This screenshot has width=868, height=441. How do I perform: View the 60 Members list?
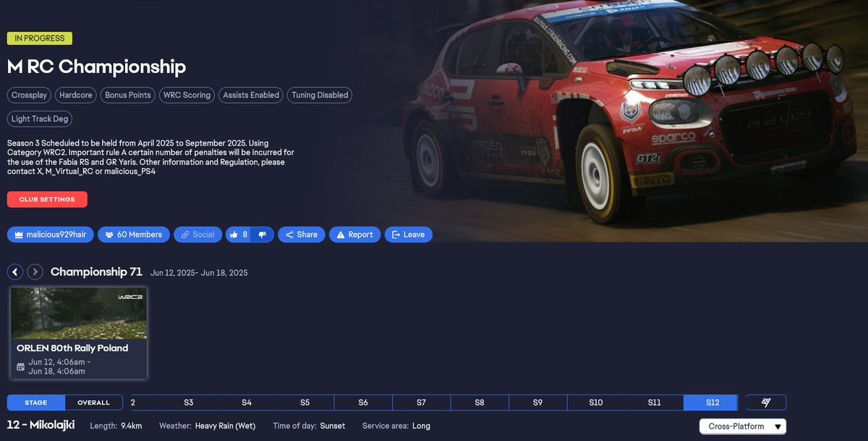coord(134,235)
